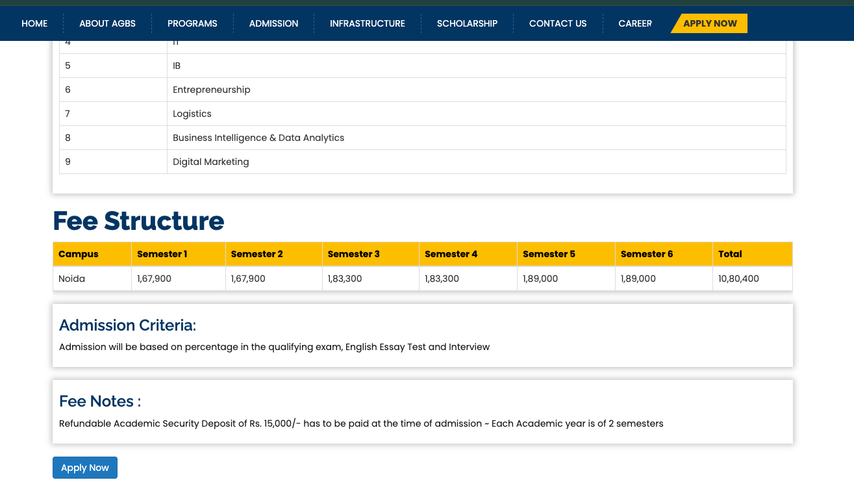Select Business Intelligence & Data Analytics row
854x504 pixels.
[x=258, y=138]
